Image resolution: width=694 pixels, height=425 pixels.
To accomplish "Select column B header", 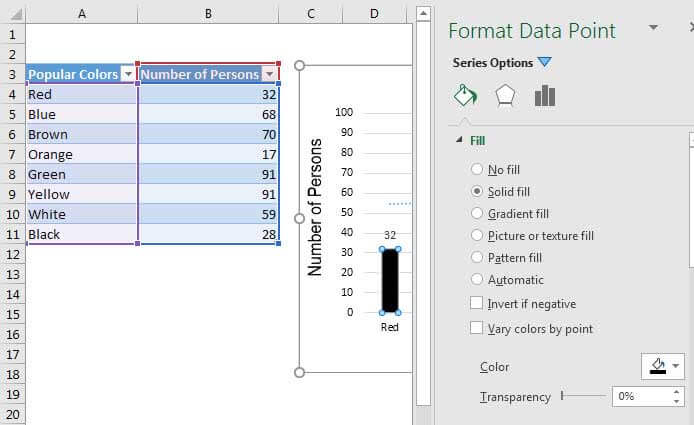I will (208, 14).
